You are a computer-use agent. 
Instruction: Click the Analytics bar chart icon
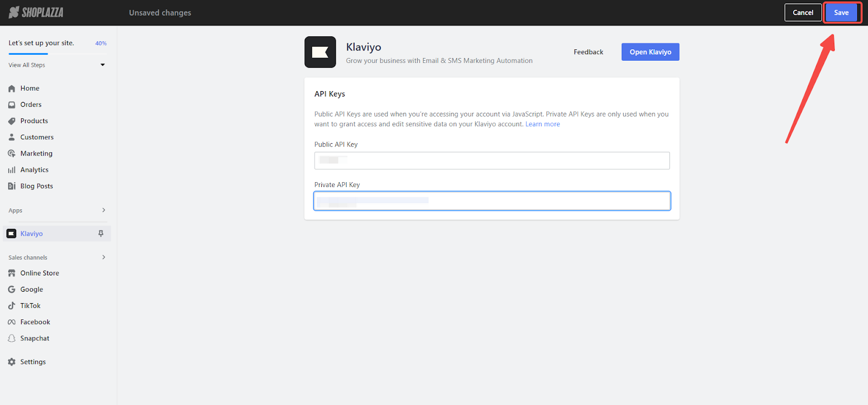[11, 170]
